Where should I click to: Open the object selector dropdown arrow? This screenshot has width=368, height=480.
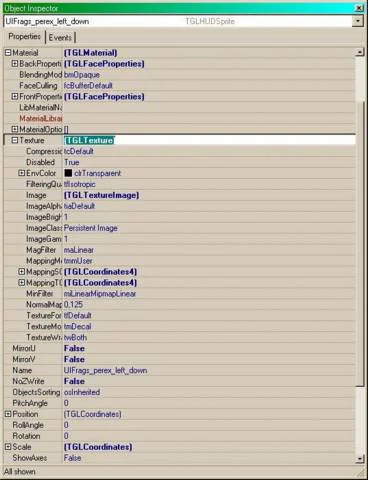(358, 21)
